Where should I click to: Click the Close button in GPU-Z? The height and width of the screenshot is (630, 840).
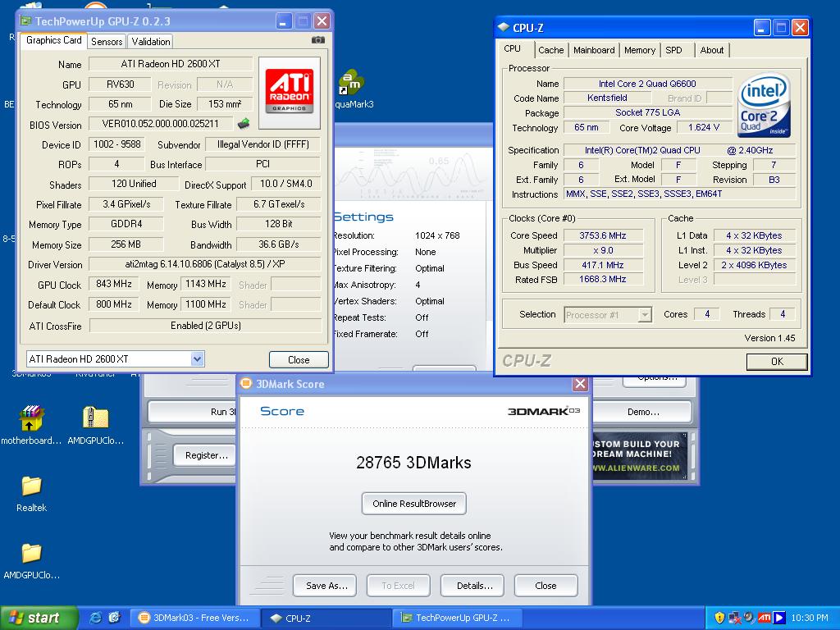pyautogui.click(x=299, y=359)
